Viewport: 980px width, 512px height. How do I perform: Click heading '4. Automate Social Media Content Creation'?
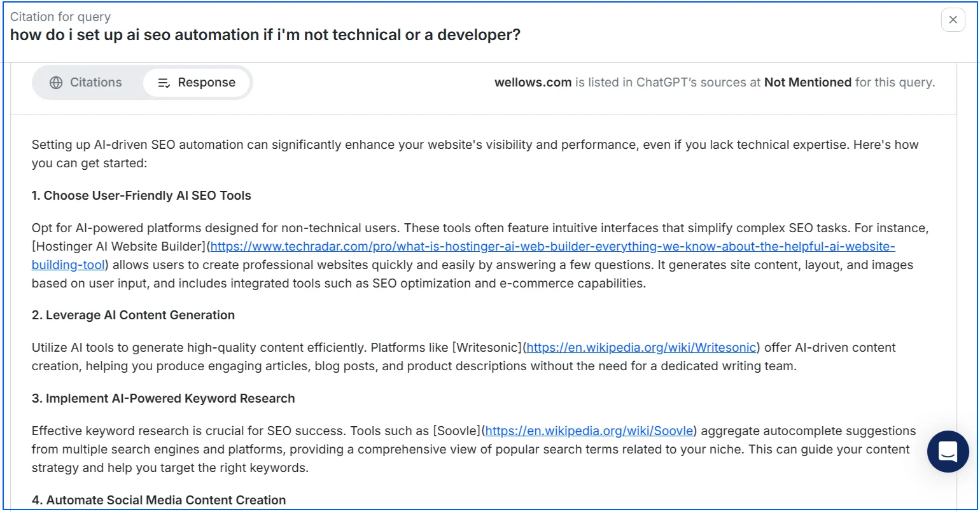tap(159, 500)
